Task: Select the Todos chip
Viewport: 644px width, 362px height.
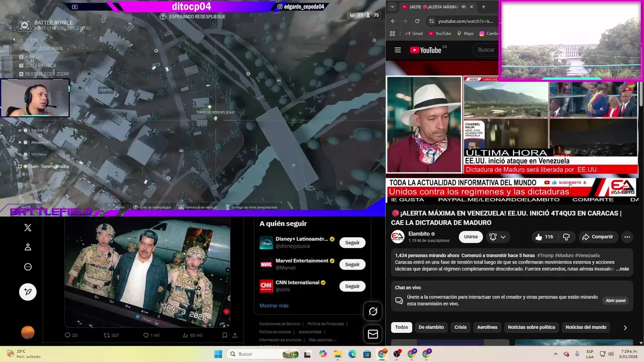Action: [401, 327]
